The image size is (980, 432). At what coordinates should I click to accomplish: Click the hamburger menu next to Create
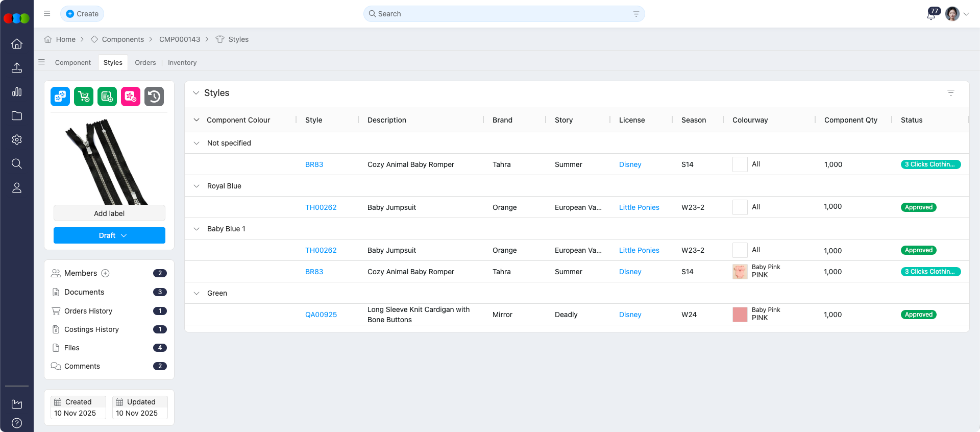[x=47, y=14]
